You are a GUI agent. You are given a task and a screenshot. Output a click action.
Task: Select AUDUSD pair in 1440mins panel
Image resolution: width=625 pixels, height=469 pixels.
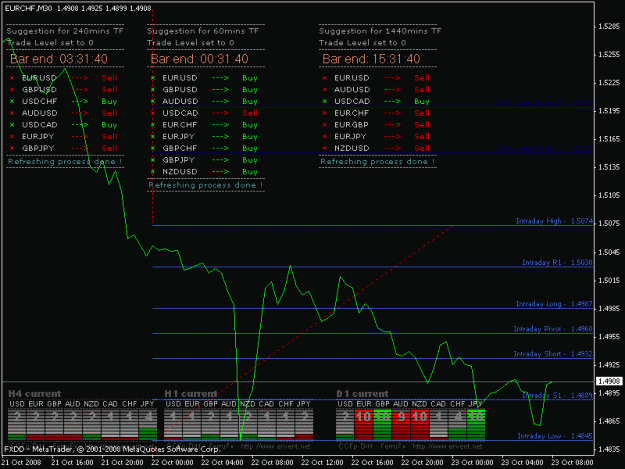pos(352,90)
